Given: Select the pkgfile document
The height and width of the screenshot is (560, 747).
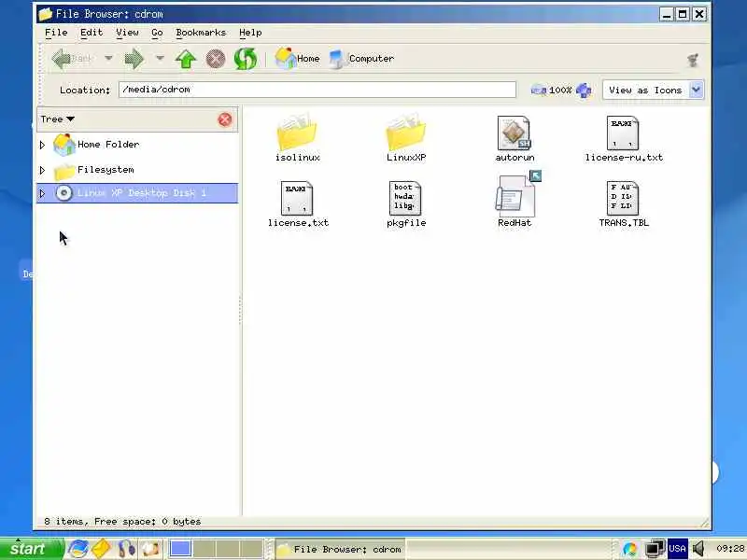Looking at the screenshot, I should click(x=406, y=203).
